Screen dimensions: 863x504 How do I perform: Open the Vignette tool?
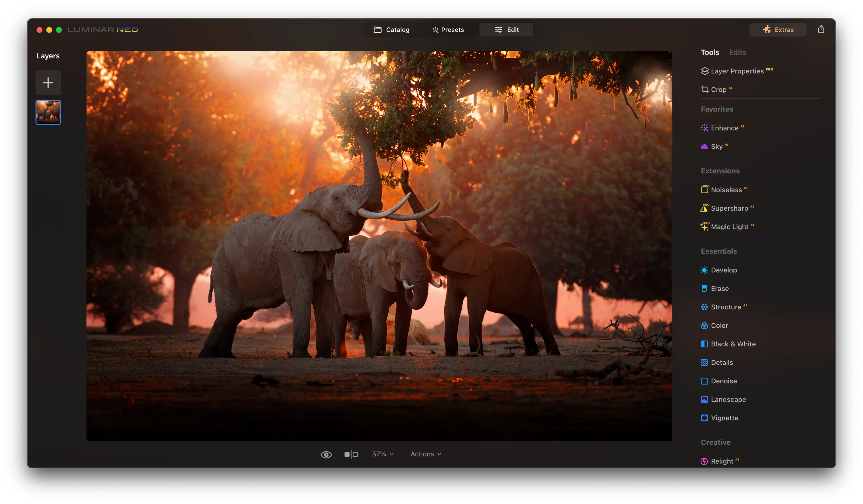tap(724, 418)
